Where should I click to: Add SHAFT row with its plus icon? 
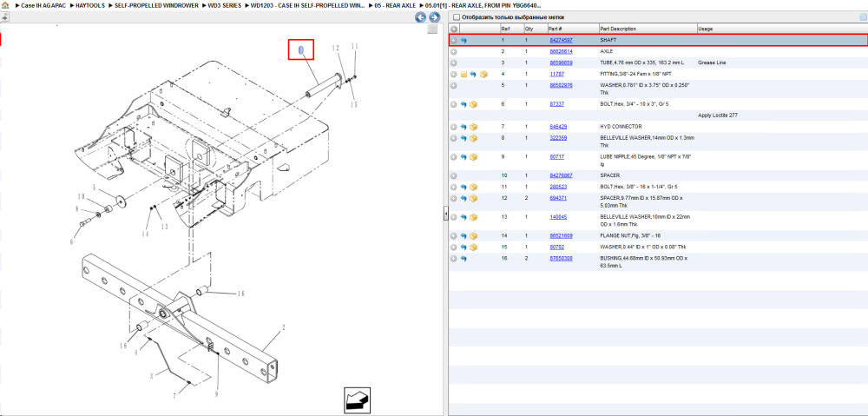point(453,41)
